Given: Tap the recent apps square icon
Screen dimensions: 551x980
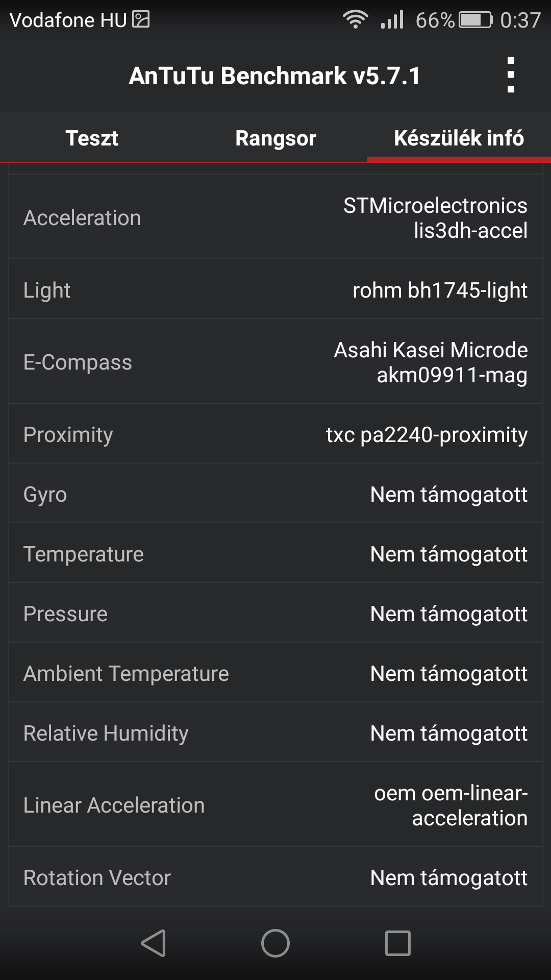Looking at the screenshot, I should 397,943.
